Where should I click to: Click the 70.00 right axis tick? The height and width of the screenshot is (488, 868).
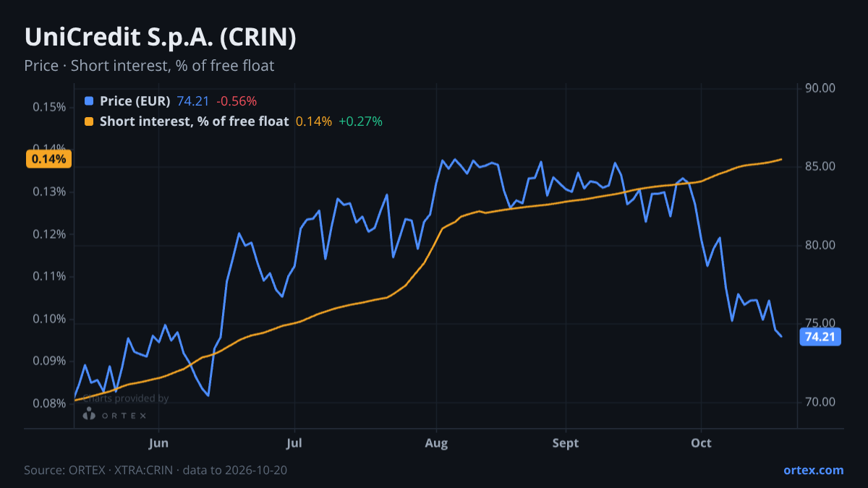pos(820,402)
